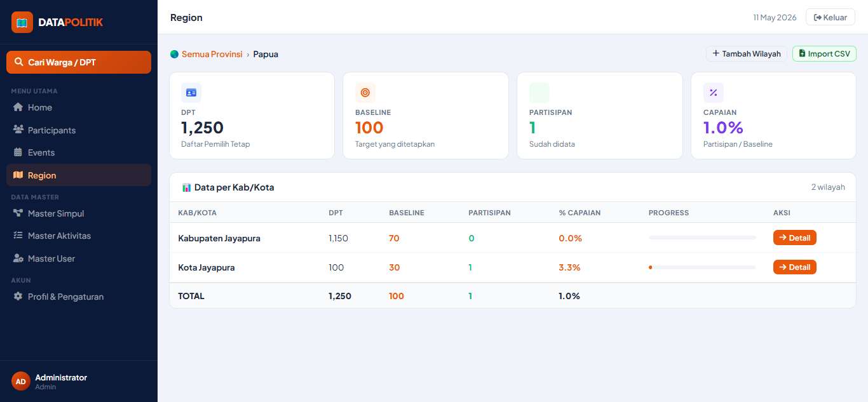
Task: Click the Keluar logout button
Action: 831,17
